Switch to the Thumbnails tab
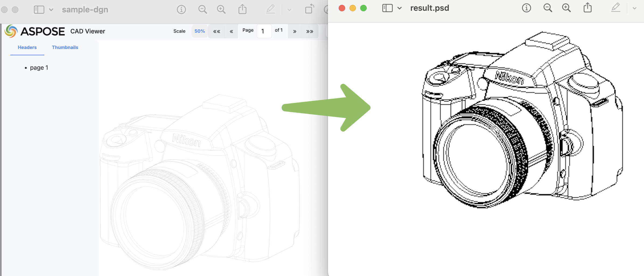Viewport: 644px width, 276px height. 65,47
